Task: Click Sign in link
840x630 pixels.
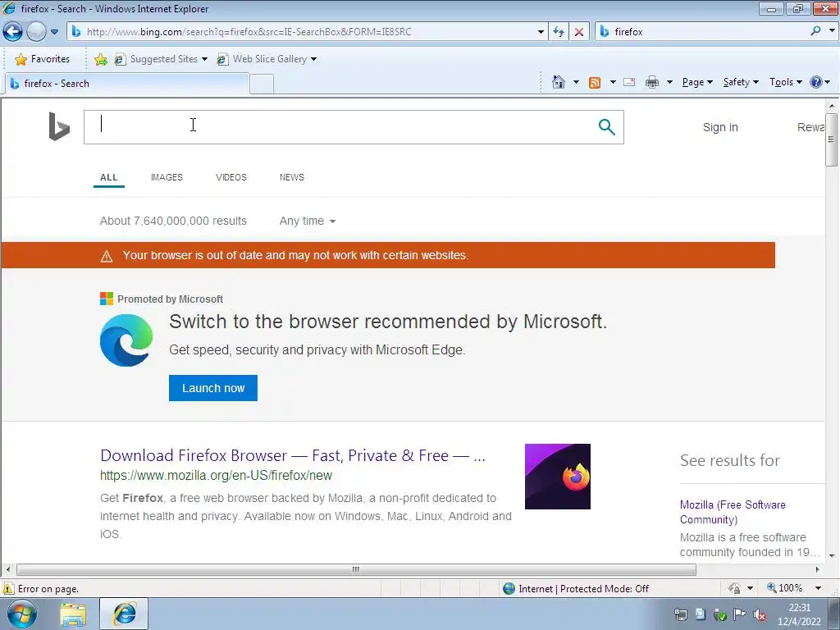Action: pyautogui.click(x=720, y=127)
